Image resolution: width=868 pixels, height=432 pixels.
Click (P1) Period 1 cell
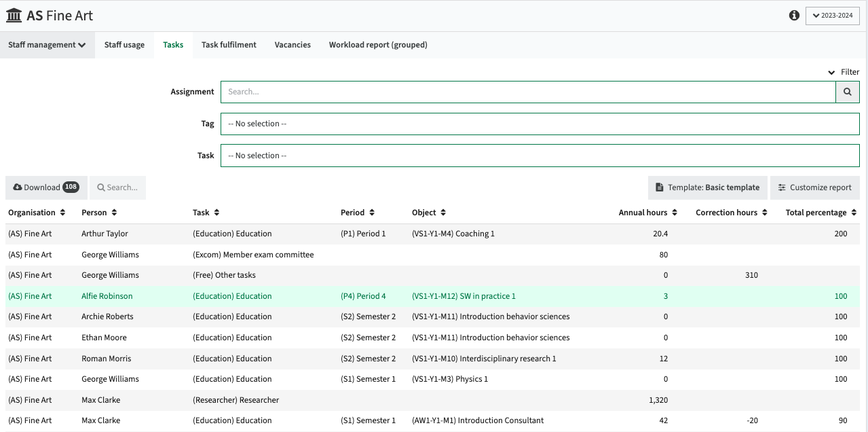pyautogui.click(x=363, y=234)
